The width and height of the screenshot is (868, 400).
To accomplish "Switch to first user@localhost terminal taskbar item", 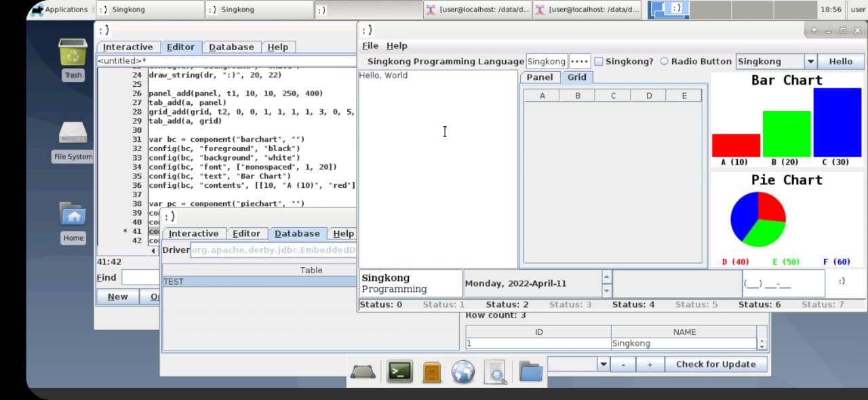I will [477, 9].
